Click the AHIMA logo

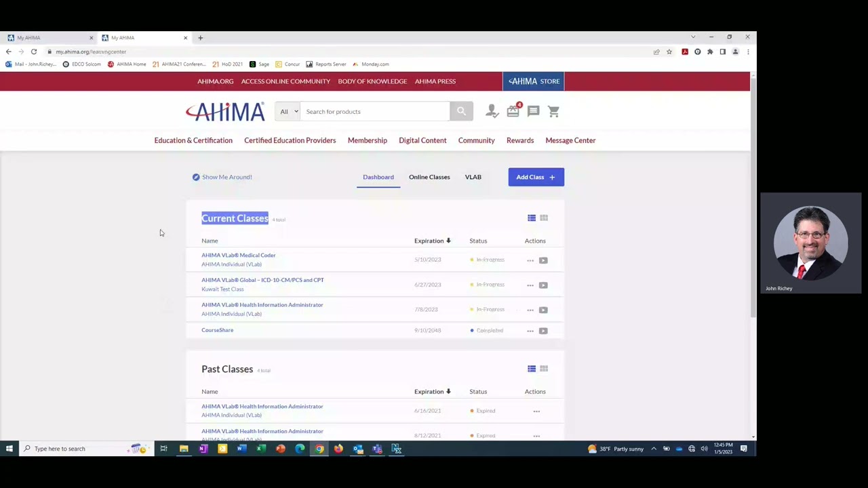coord(225,112)
